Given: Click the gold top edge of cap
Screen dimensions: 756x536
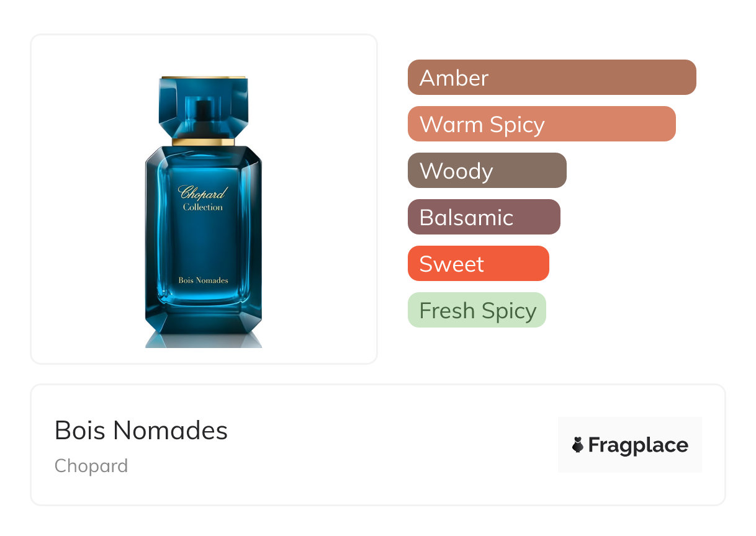Looking at the screenshot, I should [x=204, y=78].
